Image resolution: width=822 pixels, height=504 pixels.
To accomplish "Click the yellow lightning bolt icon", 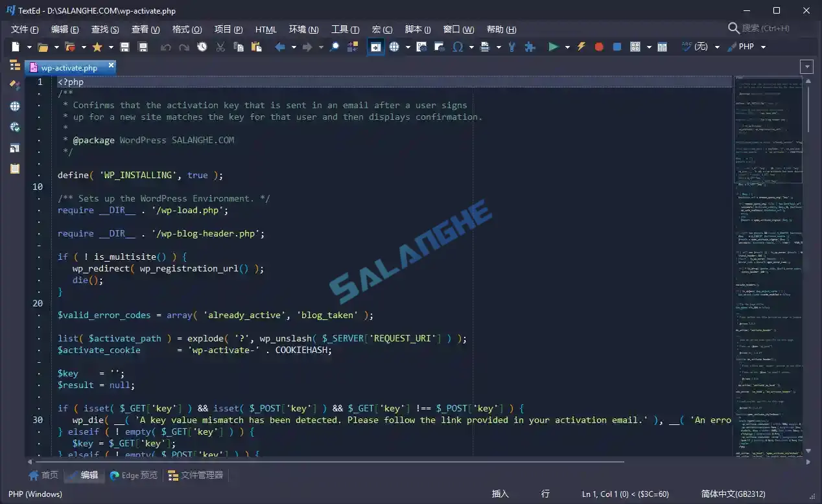I will click(x=581, y=47).
